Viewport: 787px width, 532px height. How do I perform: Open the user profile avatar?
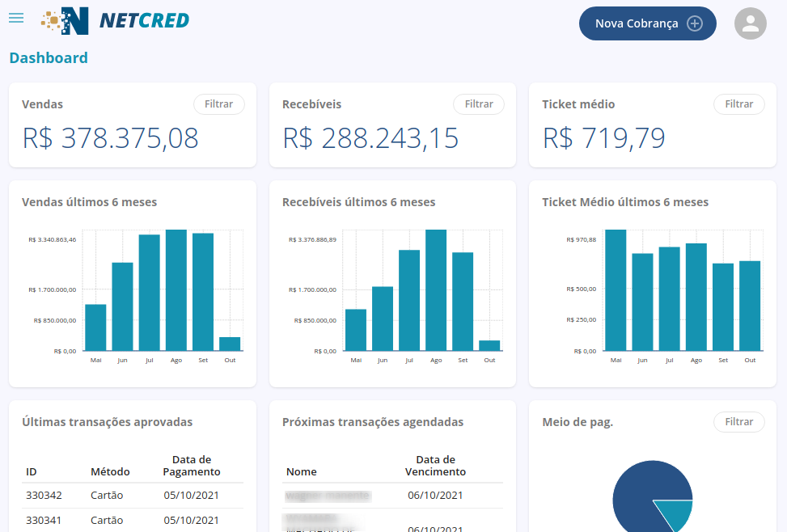(750, 23)
